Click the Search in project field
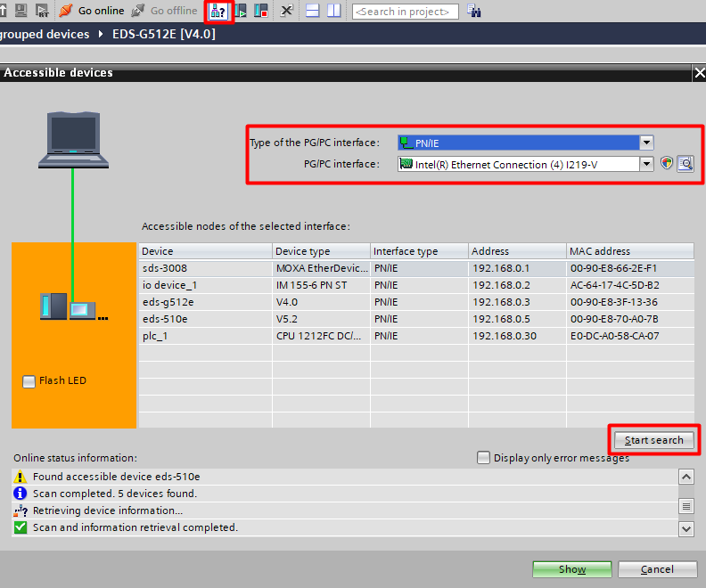Viewport: 706px width, 588px height. point(406,12)
